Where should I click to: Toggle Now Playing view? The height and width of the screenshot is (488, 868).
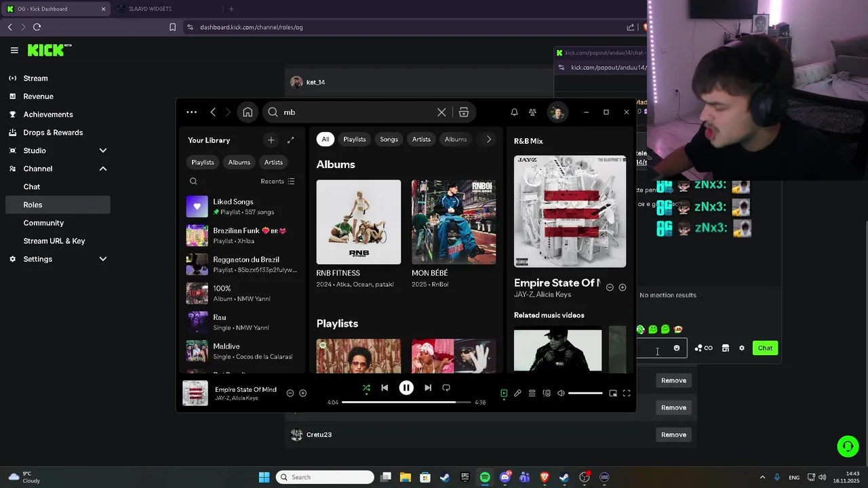click(504, 394)
